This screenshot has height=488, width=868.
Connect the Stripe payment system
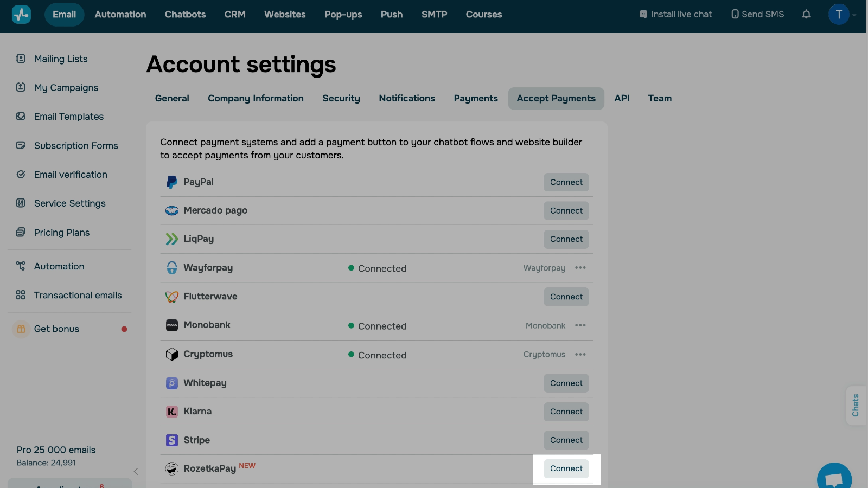[566, 440]
